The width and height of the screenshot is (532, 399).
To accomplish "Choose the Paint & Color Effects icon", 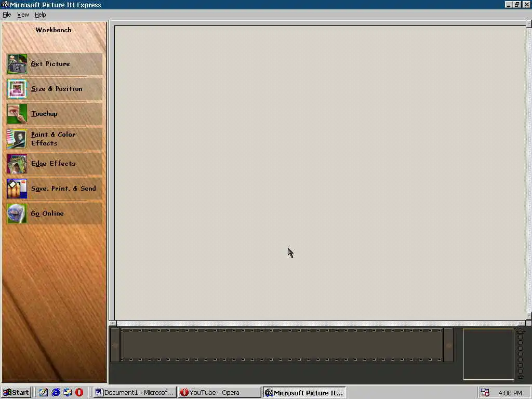I will coord(17,139).
